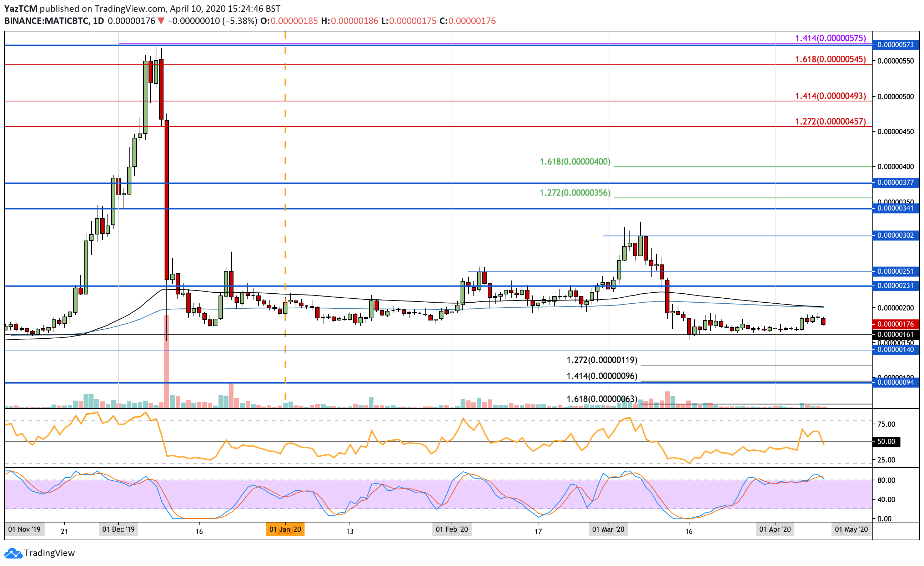Click the black 0.00000161 price label
924x566 pixels.
[895, 334]
